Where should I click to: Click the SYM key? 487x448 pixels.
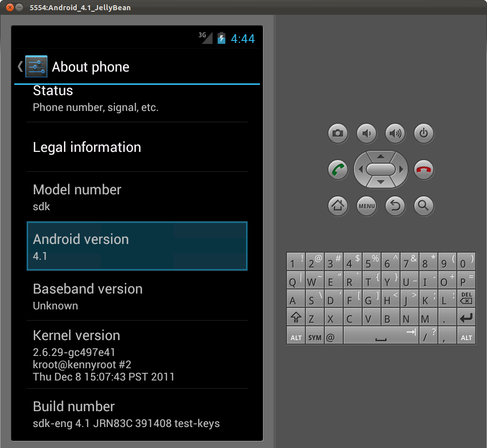click(315, 335)
